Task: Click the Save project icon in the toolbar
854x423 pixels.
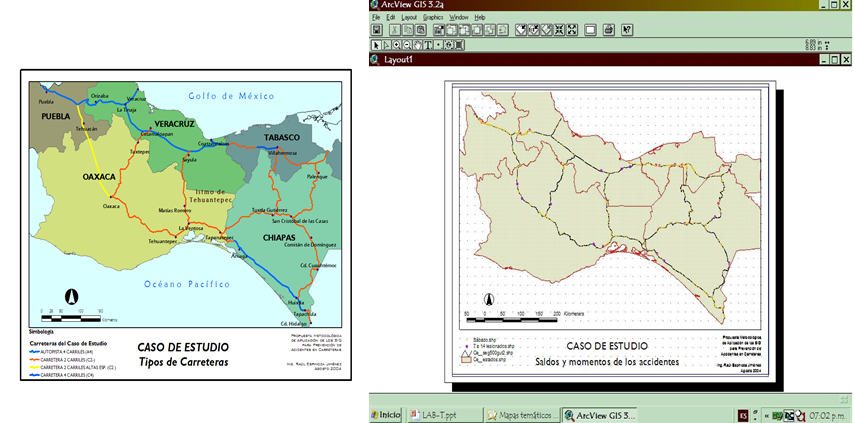Action: pyautogui.click(x=377, y=30)
